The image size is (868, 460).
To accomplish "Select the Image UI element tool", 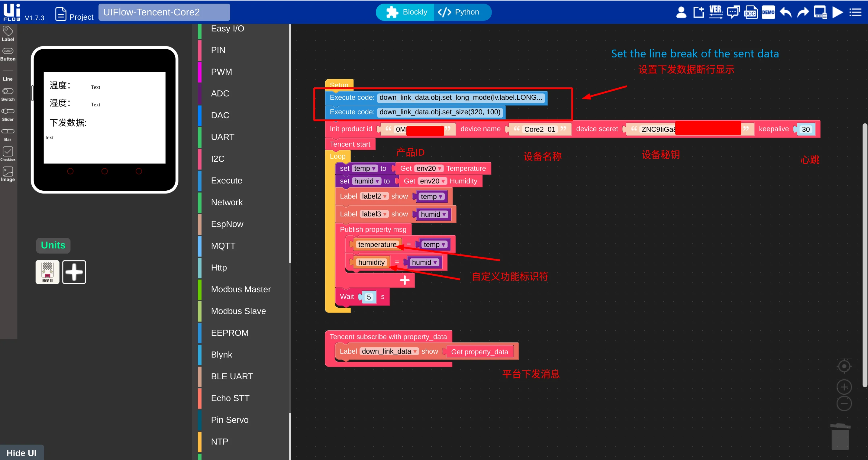I will pyautogui.click(x=8, y=174).
